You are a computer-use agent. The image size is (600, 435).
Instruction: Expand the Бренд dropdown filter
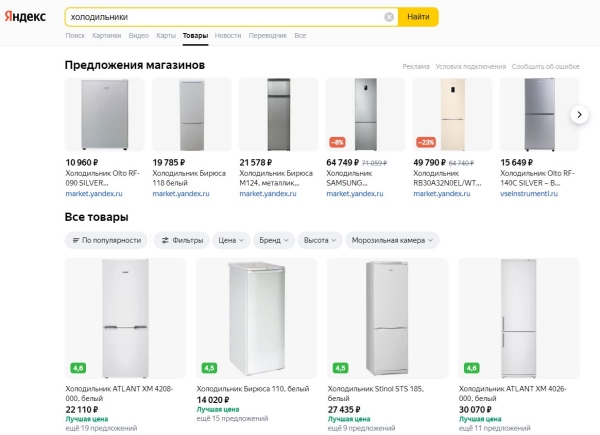coord(274,240)
